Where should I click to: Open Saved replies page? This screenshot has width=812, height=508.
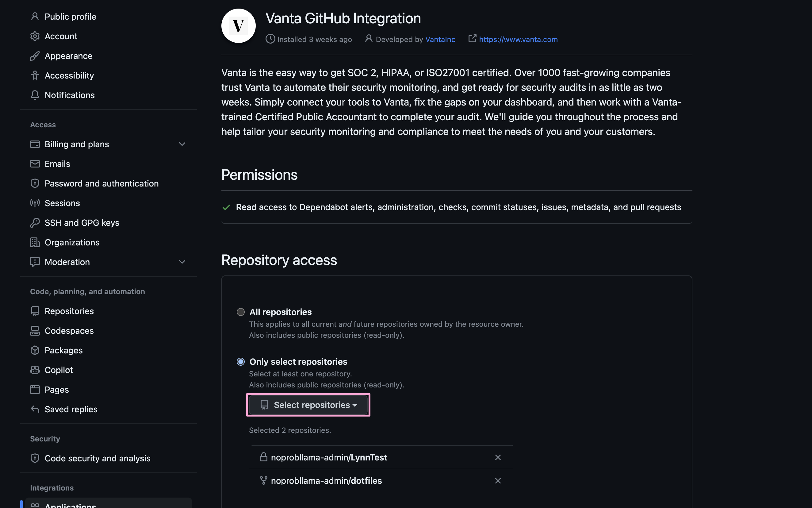[x=71, y=409]
